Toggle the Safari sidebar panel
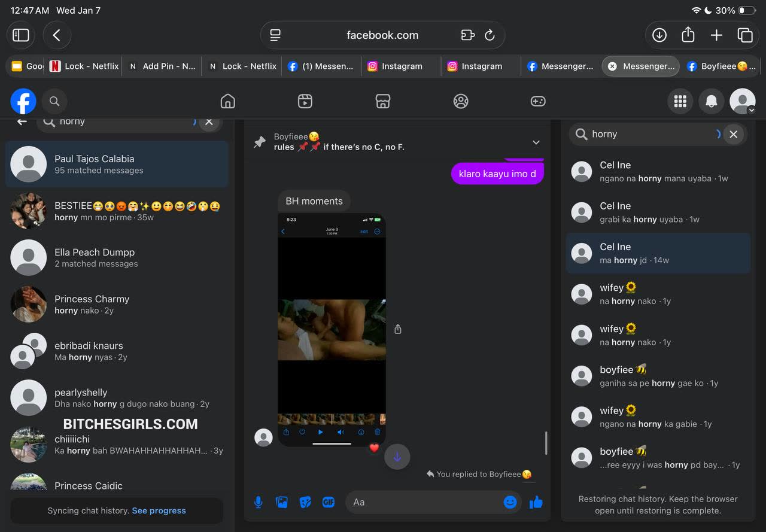766x532 pixels. [x=21, y=35]
